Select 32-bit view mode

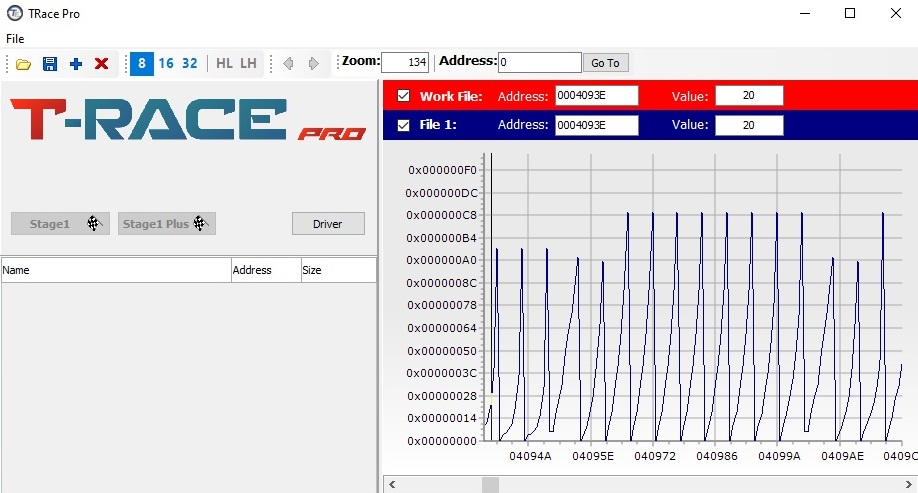point(190,63)
